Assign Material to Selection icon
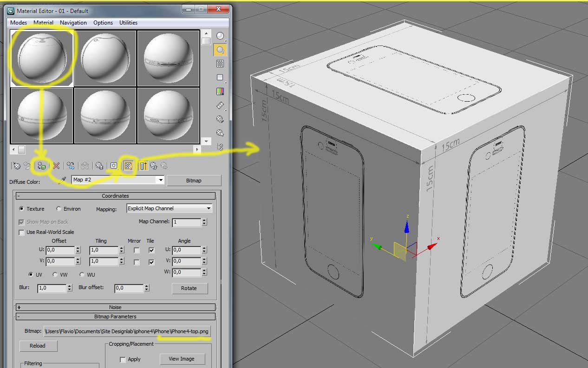The height and width of the screenshot is (368, 588). [x=41, y=165]
